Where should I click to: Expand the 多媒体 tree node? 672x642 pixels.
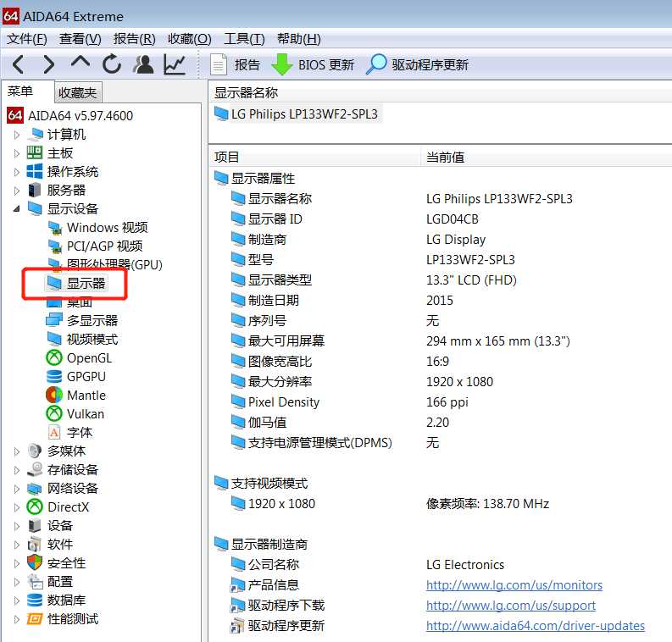17,451
